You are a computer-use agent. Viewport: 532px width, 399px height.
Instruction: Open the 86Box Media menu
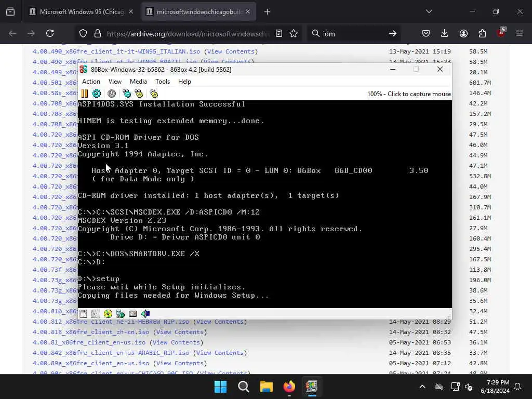(x=138, y=82)
